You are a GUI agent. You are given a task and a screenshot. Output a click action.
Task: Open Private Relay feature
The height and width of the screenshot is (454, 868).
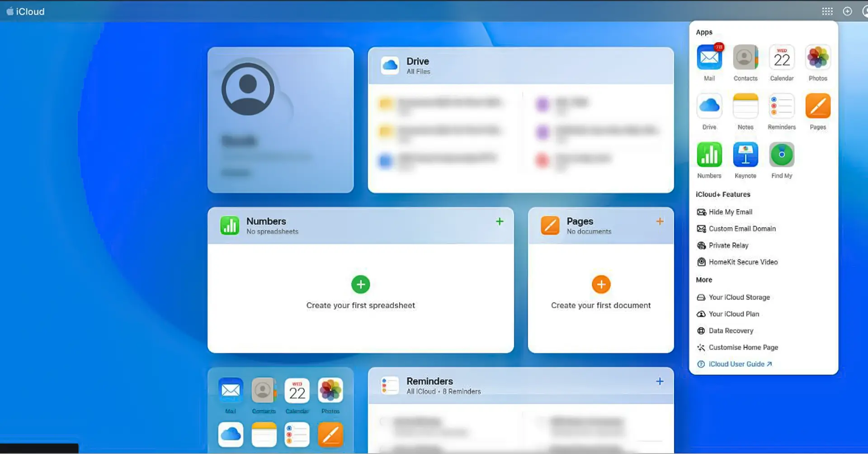click(x=723, y=245)
